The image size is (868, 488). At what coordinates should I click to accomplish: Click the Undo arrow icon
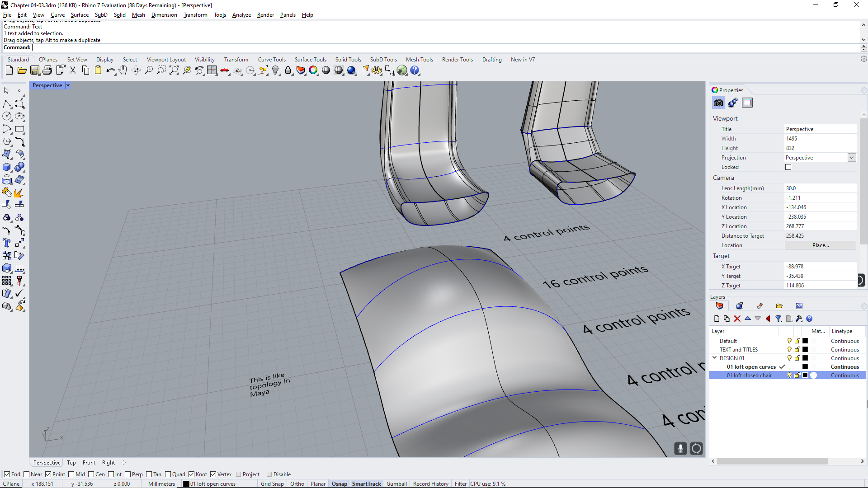click(110, 70)
